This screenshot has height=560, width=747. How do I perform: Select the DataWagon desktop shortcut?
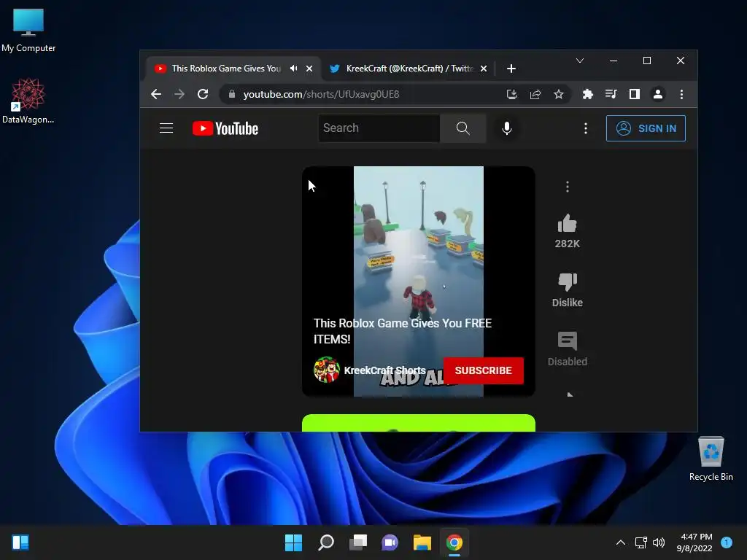pyautogui.click(x=28, y=101)
